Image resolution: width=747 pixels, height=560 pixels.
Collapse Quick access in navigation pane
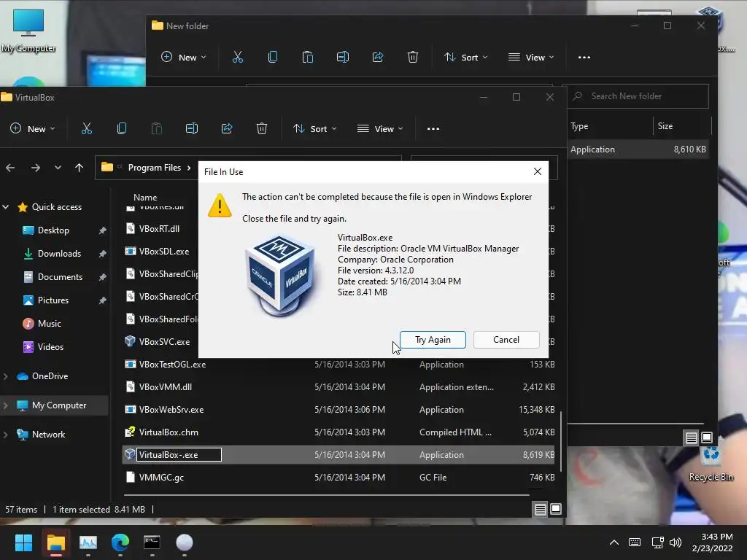(6, 206)
